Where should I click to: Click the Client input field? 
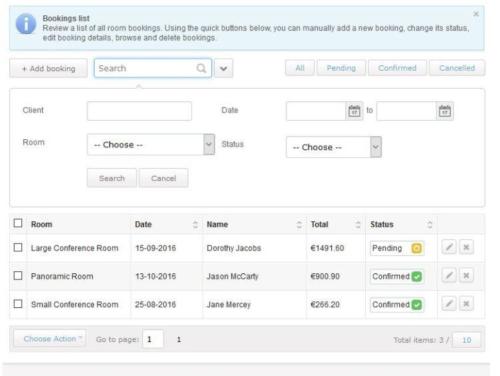[x=139, y=111]
